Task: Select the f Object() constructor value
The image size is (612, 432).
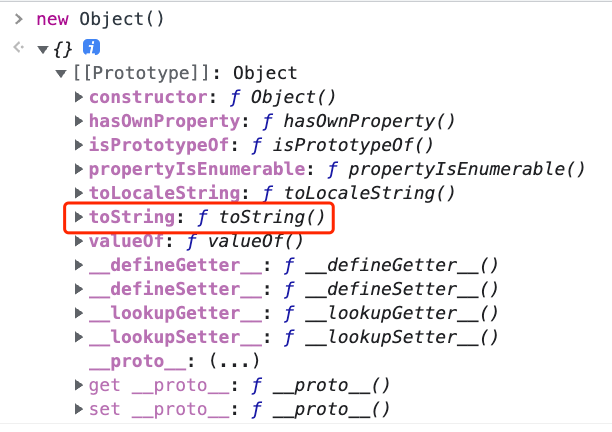Action: 283,97
